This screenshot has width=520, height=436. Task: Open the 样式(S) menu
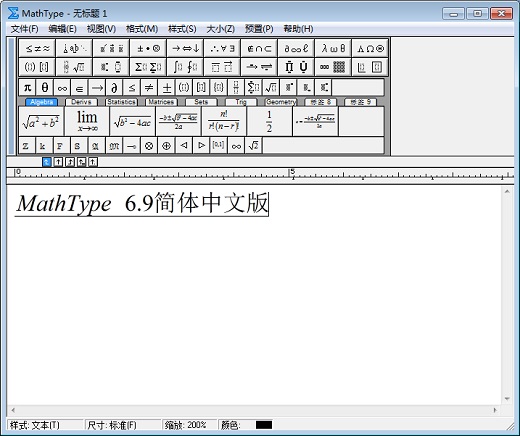182,29
